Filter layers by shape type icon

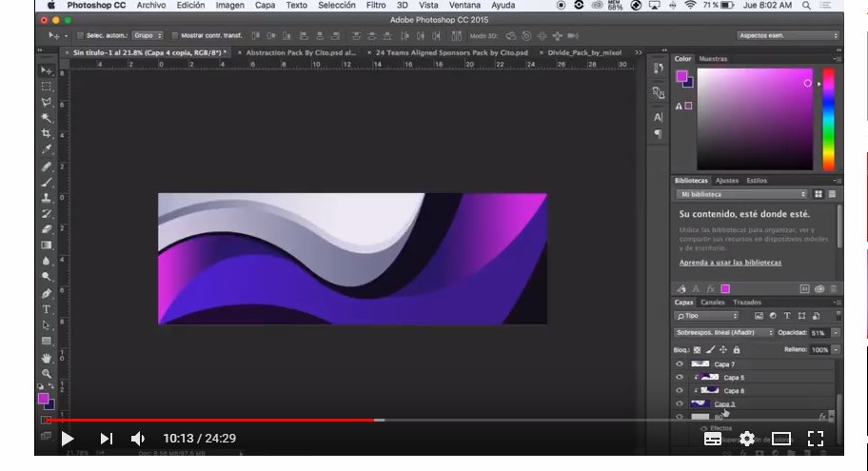[801, 316]
